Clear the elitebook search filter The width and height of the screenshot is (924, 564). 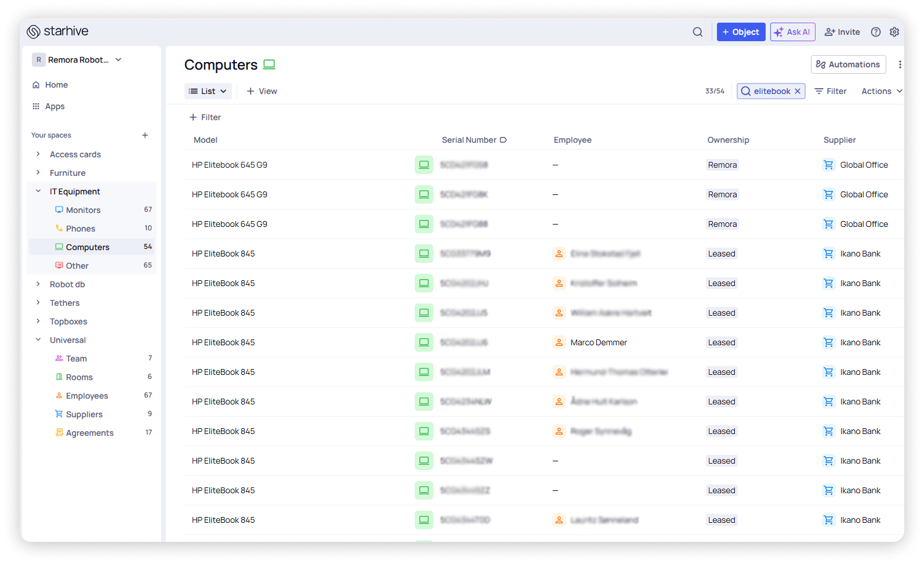point(798,91)
